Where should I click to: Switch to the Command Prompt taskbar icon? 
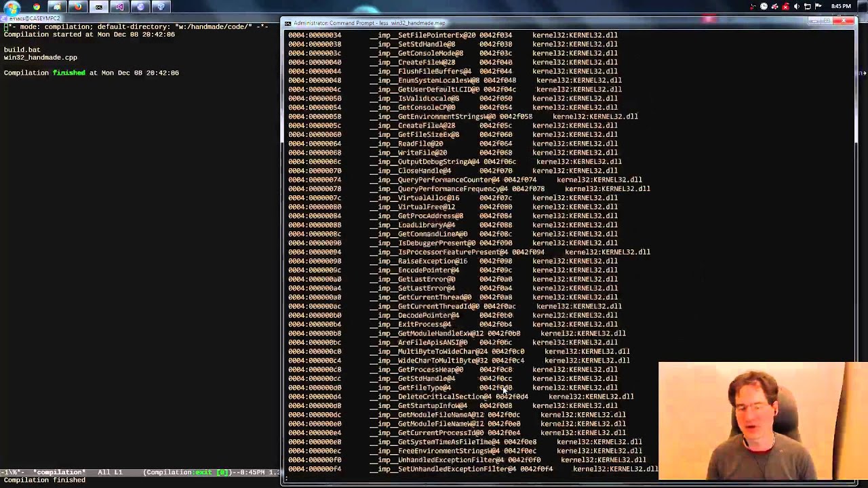click(99, 7)
